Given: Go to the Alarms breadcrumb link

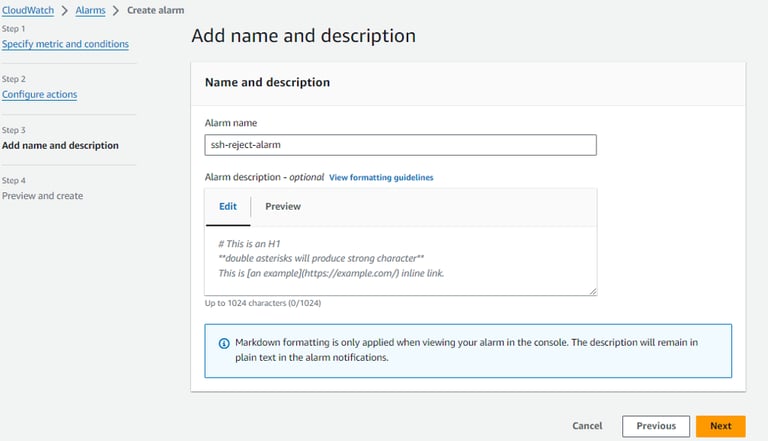Looking at the screenshot, I should [91, 10].
